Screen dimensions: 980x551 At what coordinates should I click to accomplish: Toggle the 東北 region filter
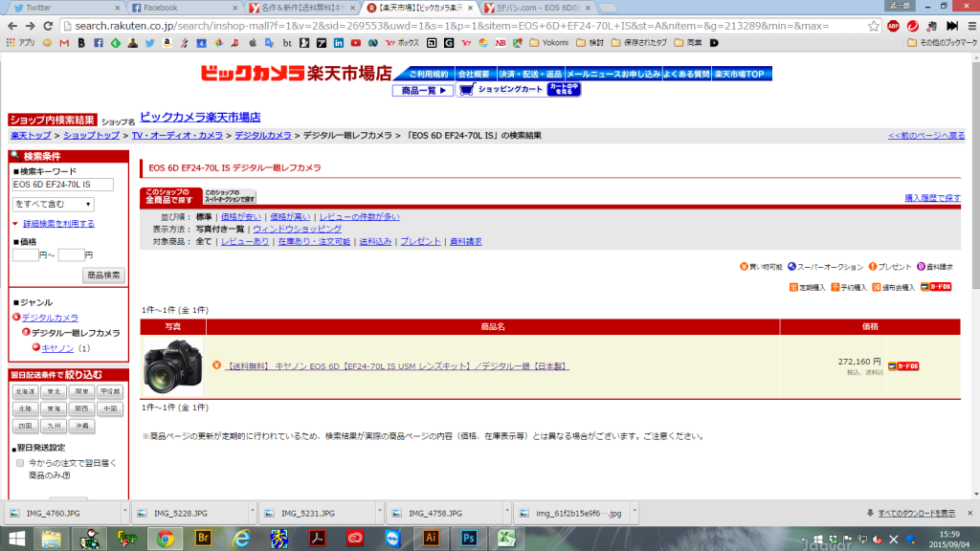(54, 391)
